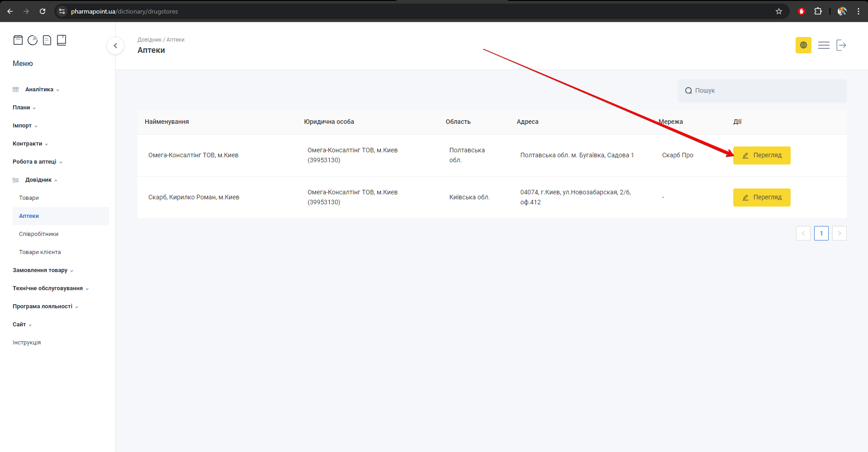Collapse the Довідник menu section
Image resolution: width=868 pixels, height=452 pixels.
tap(38, 180)
